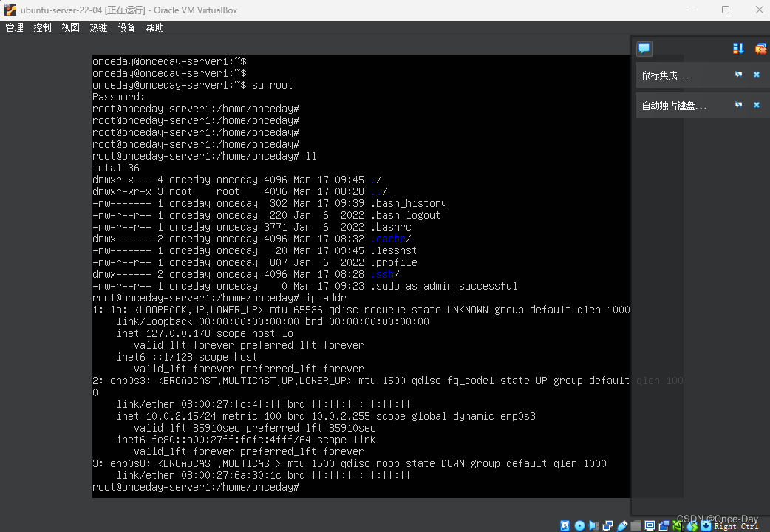Open the 控制 menu
The width and height of the screenshot is (770, 532).
[42, 27]
